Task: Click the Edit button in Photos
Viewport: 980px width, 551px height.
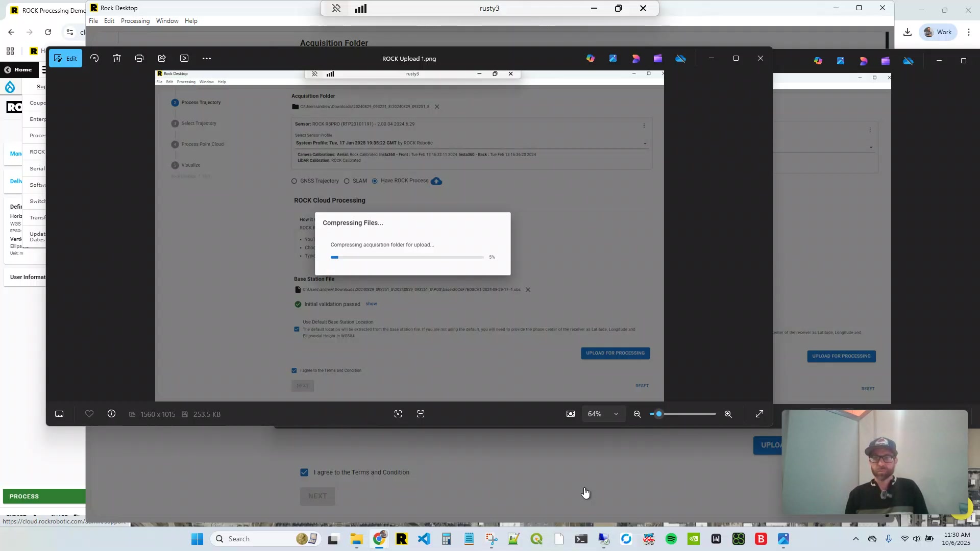Action: tap(65, 58)
